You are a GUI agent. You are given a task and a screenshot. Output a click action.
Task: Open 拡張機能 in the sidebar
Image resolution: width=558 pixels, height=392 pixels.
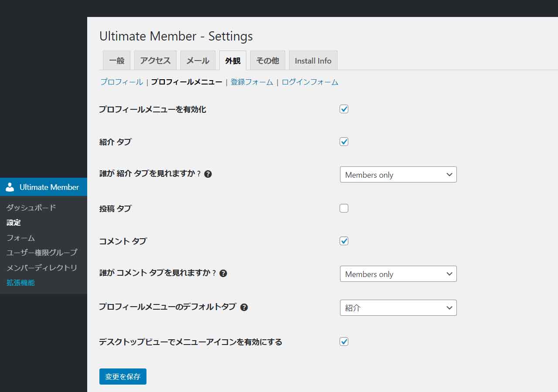(x=20, y=283)
